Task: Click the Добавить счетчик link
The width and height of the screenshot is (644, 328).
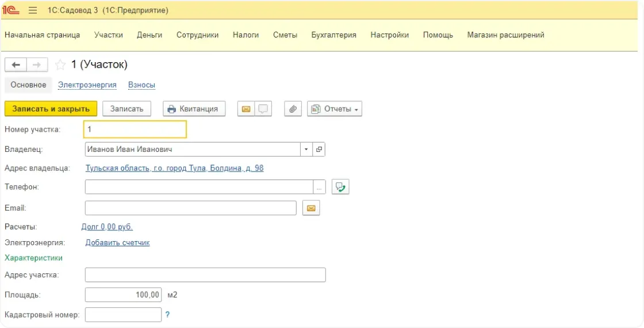Action: [117, 242]
